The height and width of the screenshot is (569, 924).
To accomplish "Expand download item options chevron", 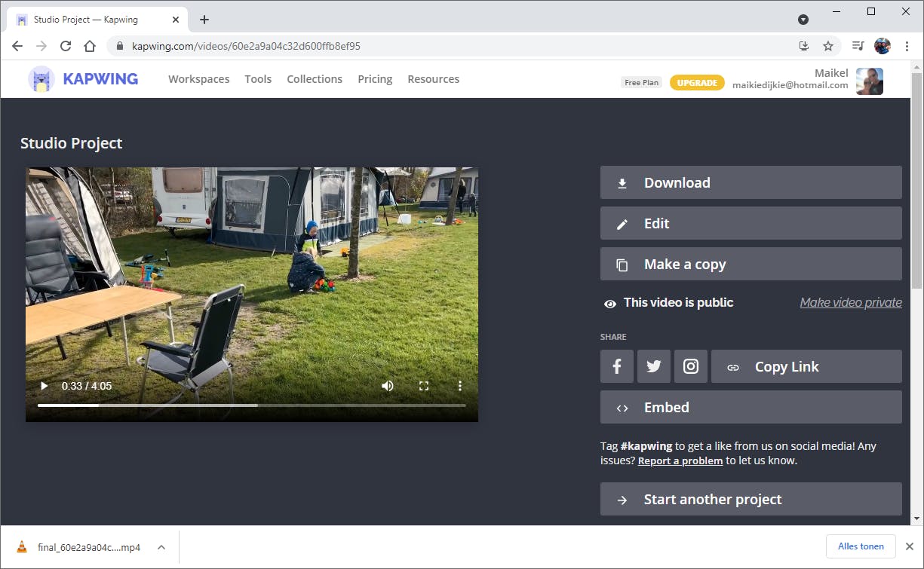I will pyautogui.click(x=161, y=547).
